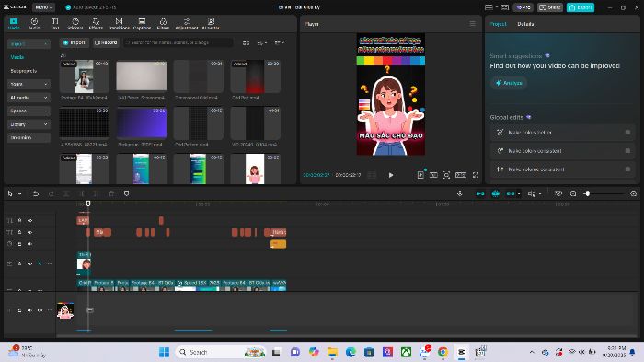Enable the Make colors better checkbox

[x=627, y=133]
